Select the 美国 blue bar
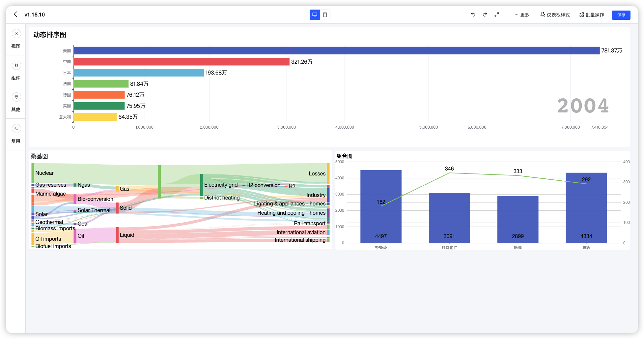Image resolution: width=644 pixels, height=339 pixels. (336, 50)
